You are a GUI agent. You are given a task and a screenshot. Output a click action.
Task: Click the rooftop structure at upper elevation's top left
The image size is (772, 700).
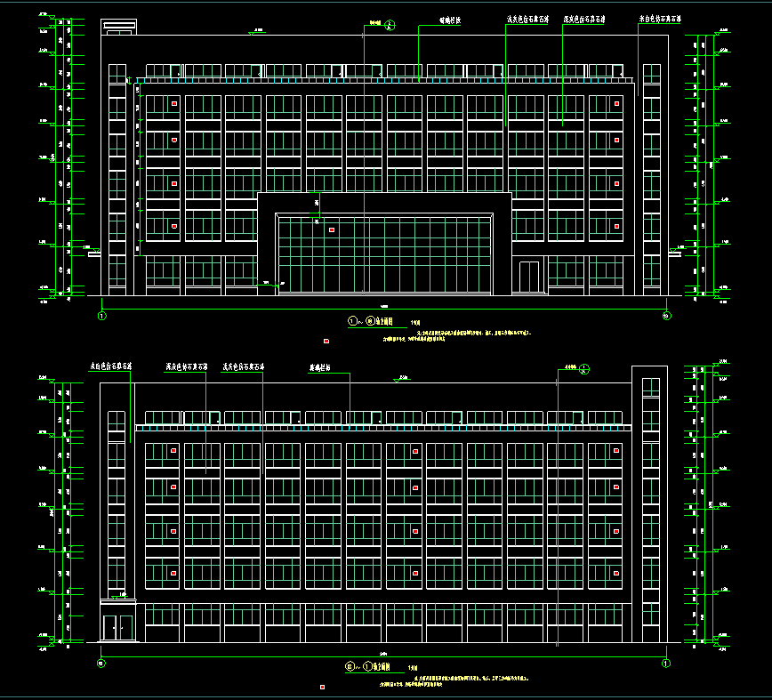[118, 28]
